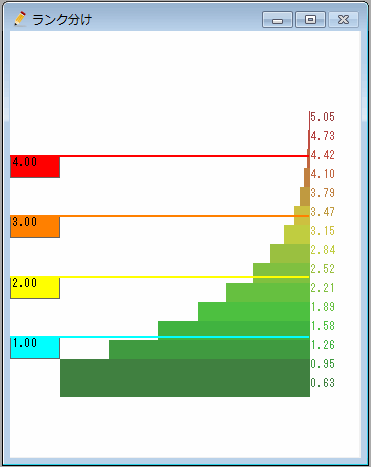Click the 4.10 histogram value label
Viewport: 371px width, 467px height.
pyautogui.click(x=322, y=174)
